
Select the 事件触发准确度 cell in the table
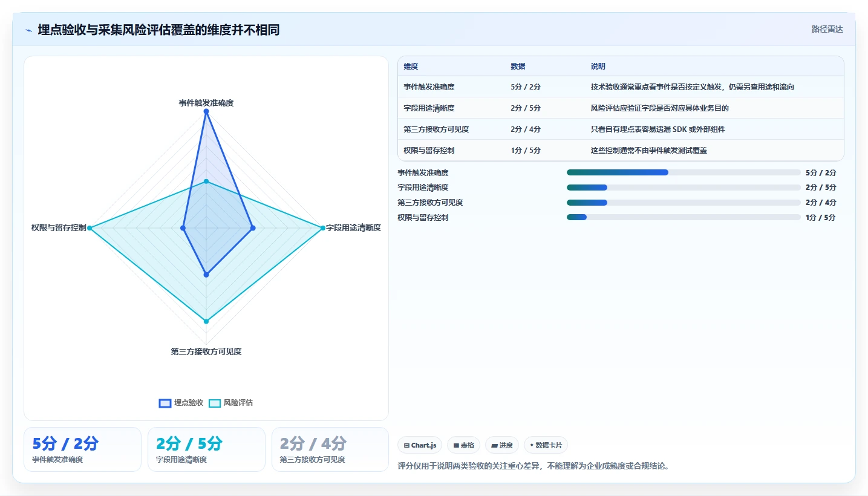pyautogui.click(x=429, y=87)
